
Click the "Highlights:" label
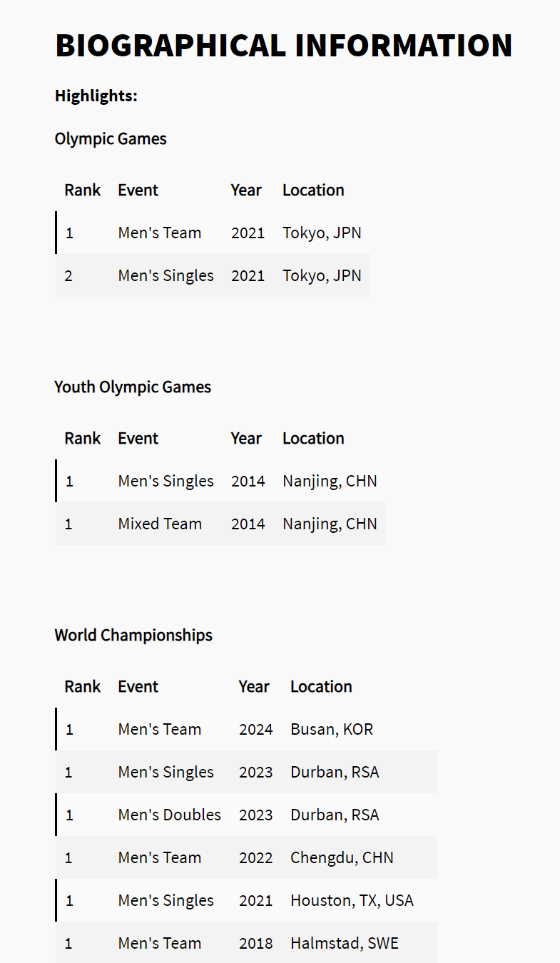pyautogui.click(x=96, y=96)
